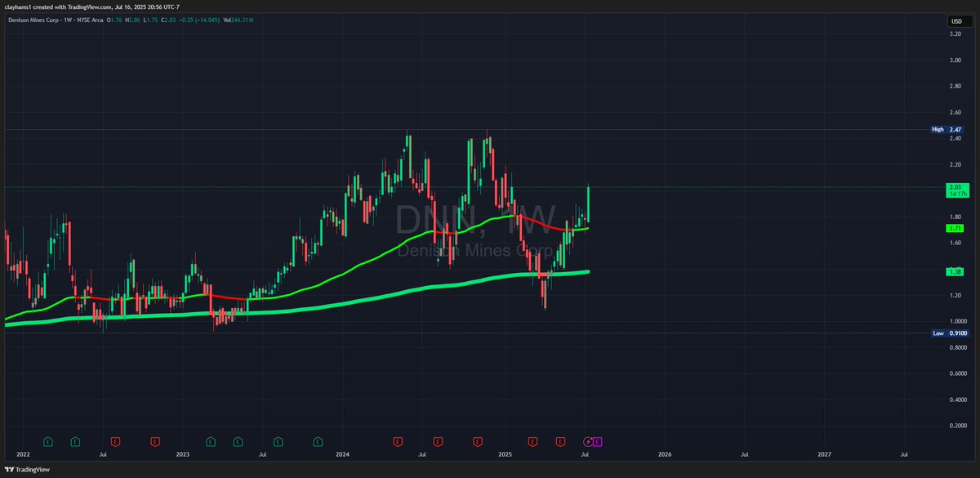Click the 2026 label on time axis
The width and height of the screenshot is (980, 478).
(665, 453)
